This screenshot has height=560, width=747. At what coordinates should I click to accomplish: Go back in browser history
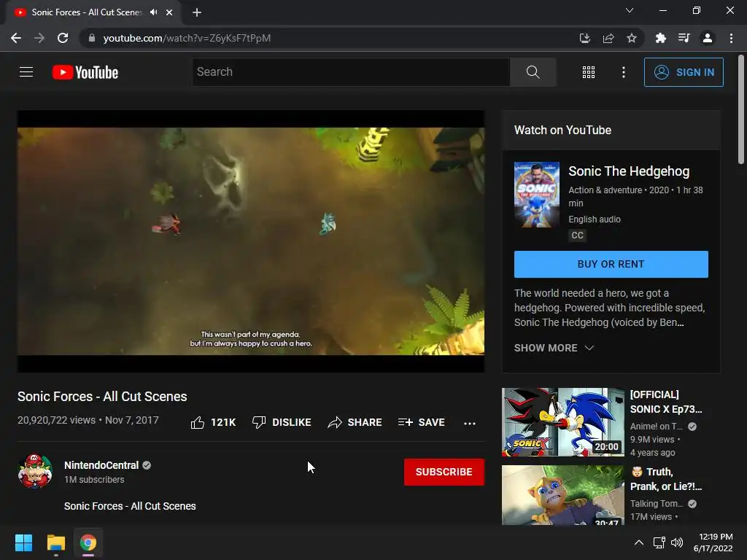click(16, 38)
